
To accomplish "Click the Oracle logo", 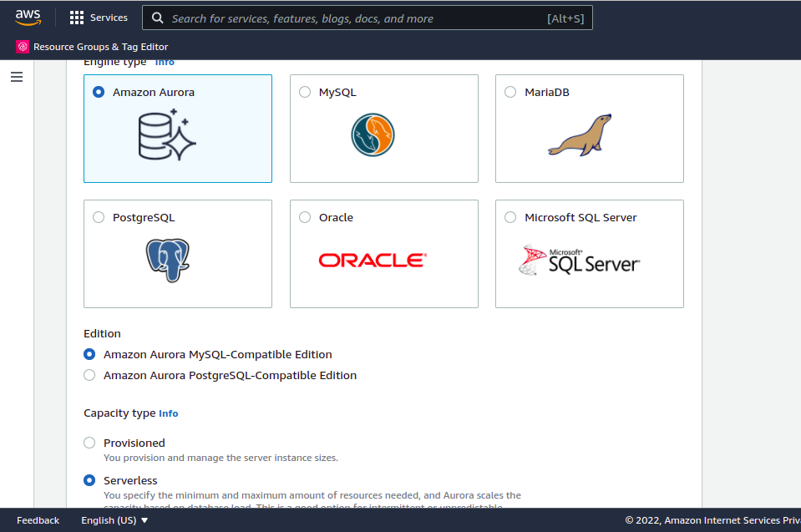I will click(x=373, y=261).
